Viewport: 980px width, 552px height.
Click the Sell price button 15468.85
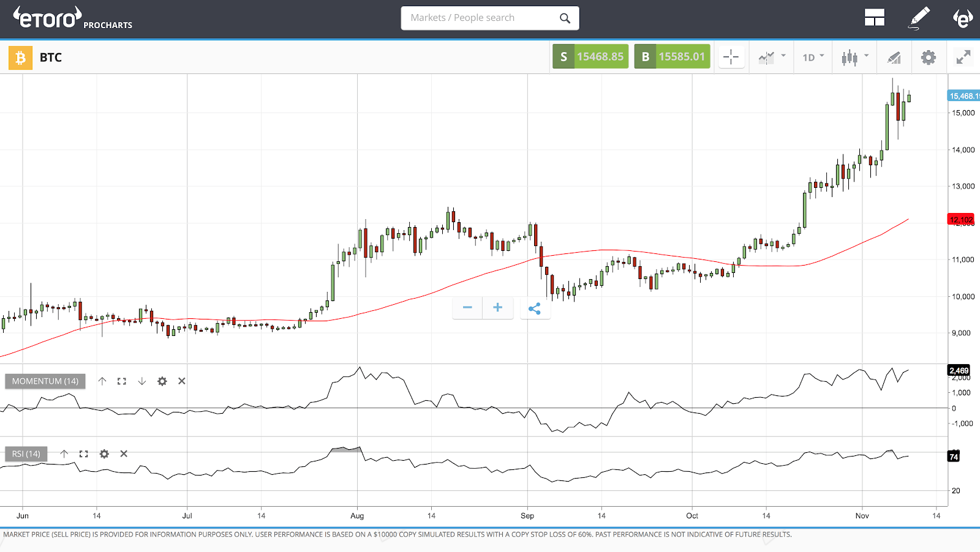coord(590,56)
